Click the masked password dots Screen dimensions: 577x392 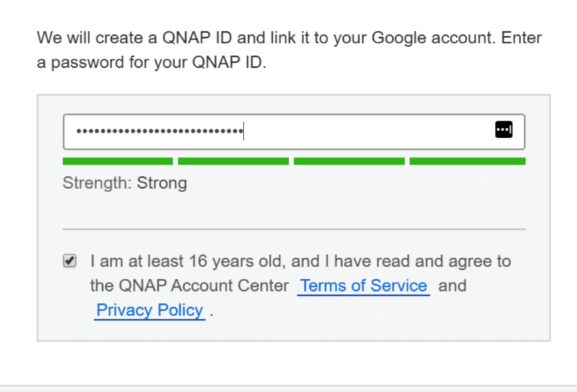159,131
